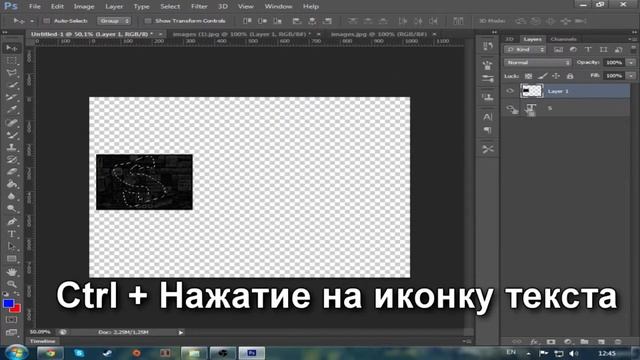This screenshot has width=640, height=360.
Task: Open the Opacity slider arrow
Action: coord(631,63)
